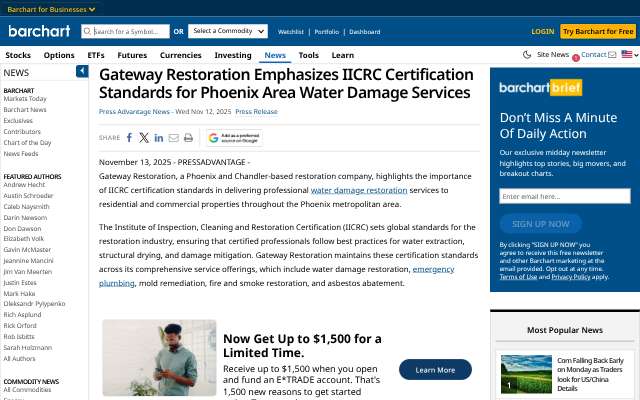This screenshot has width=640, height=400.
Task: Click the Watchlist link
Action: [x=291, y=32]
